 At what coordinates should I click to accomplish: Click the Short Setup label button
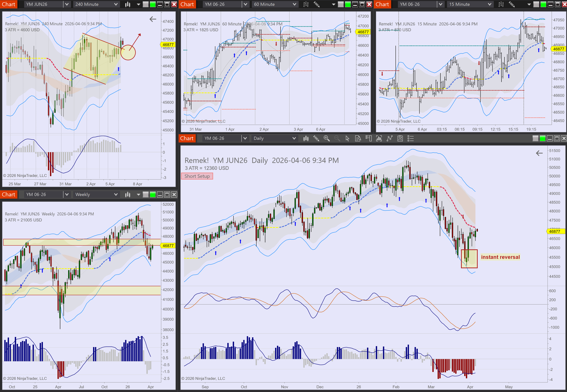click(197, 176)
